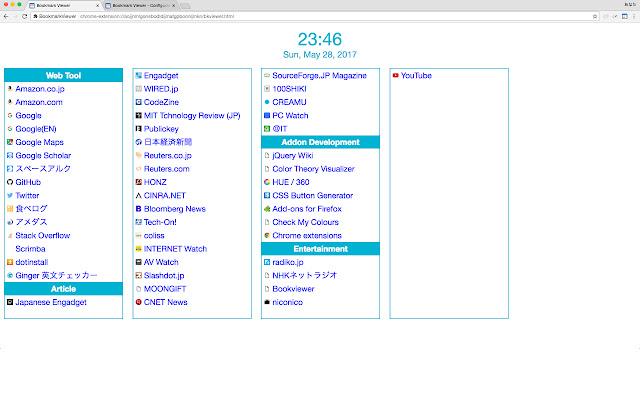Open the jQuery Wiki bookmark link

(293, 156)
